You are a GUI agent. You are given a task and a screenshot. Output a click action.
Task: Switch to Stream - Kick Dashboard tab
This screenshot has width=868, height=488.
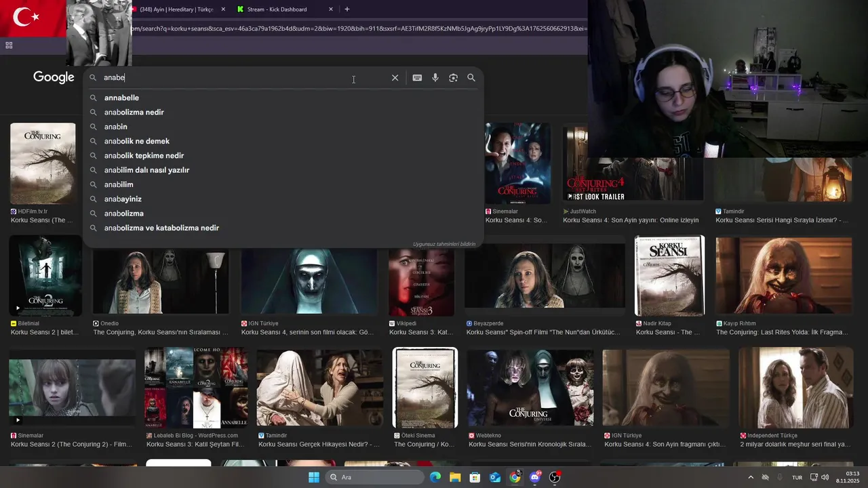pos(277,9)
